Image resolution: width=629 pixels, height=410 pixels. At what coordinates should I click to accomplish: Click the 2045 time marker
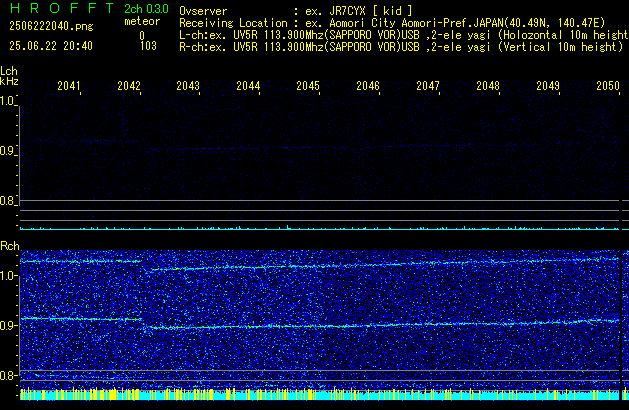[x=308, y=86]
